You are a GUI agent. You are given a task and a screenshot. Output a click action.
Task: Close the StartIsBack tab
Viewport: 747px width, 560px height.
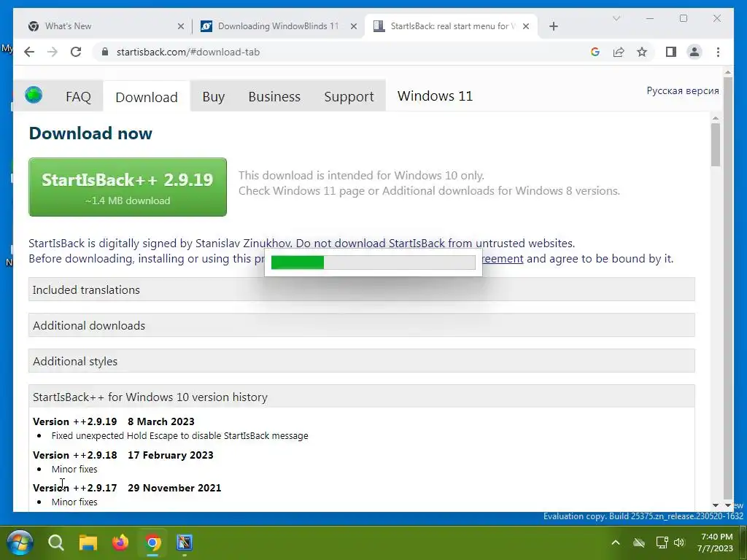pyautogui.click(x=526, y=26)
